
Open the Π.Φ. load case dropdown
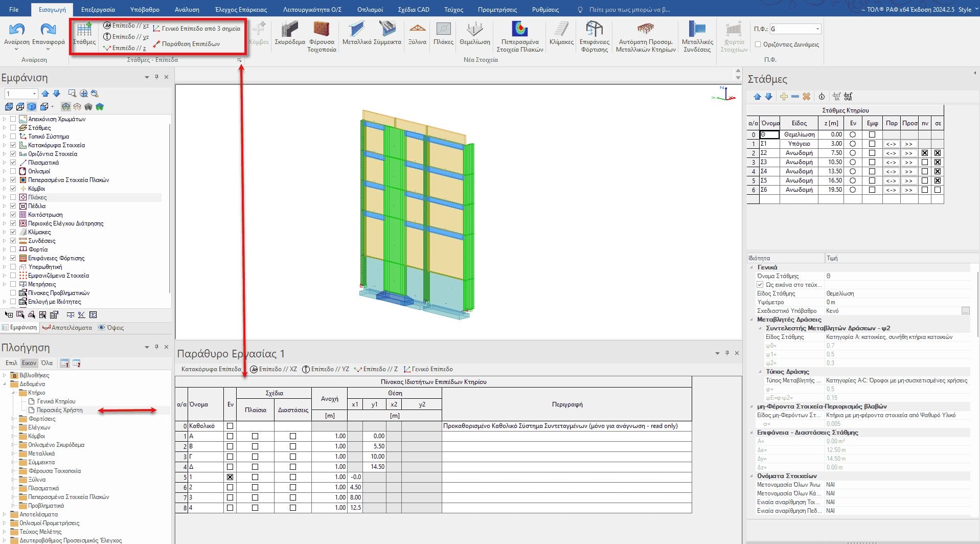click(x=818, y=29)
